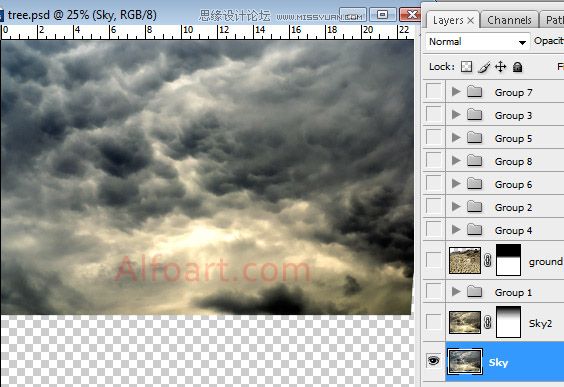Select the ground layer image thumbnail
This screenshot has height=387, width=564.
point(465,260)
